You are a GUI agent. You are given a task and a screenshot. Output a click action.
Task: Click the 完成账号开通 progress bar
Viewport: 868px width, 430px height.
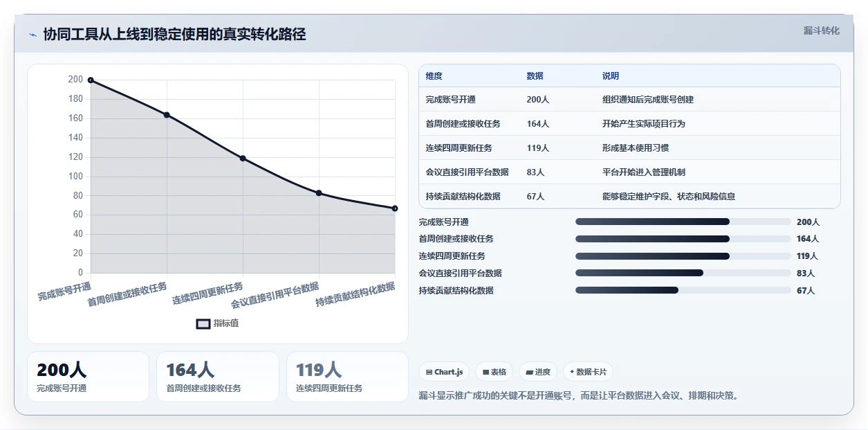pos(683,222)
